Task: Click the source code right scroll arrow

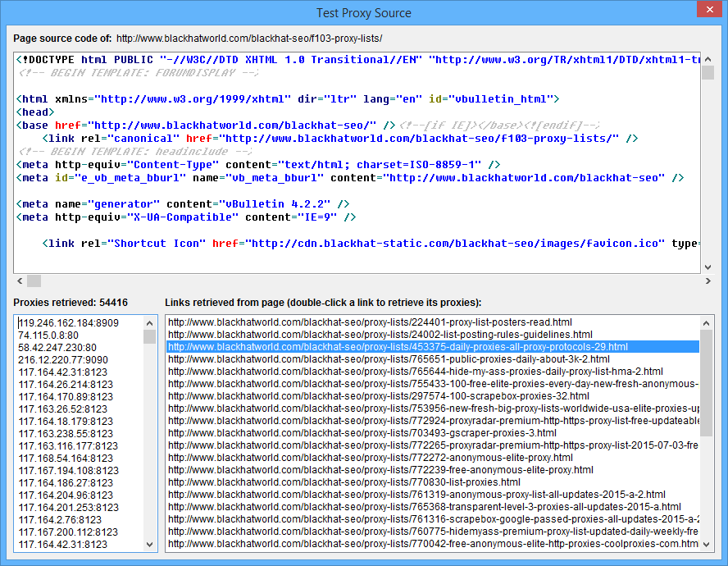Action: coord(708,281)
